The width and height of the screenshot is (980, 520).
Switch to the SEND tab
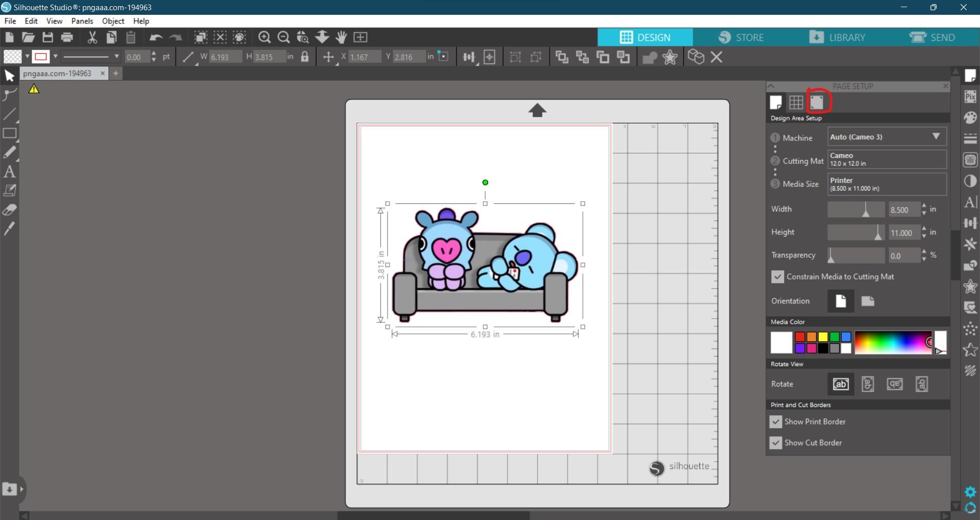tap(933, 37)
